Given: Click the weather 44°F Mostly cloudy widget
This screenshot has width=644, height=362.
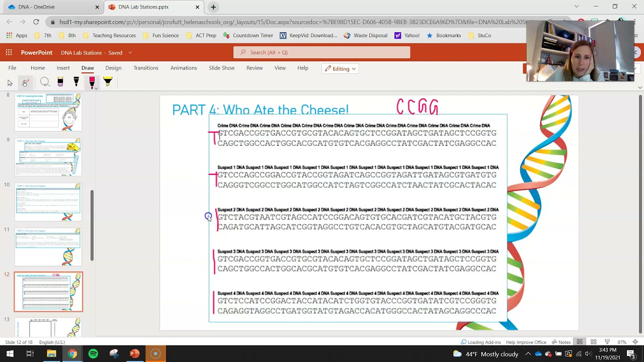Looking at the screenshot, I should click(486, 354).
